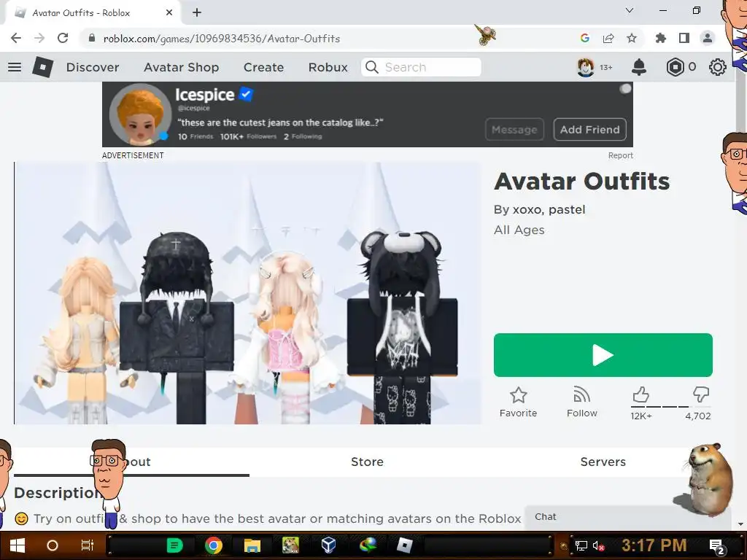Focus the Roblox search field
The height and width of the screenshot is (560, 747).
pos(421,67)
